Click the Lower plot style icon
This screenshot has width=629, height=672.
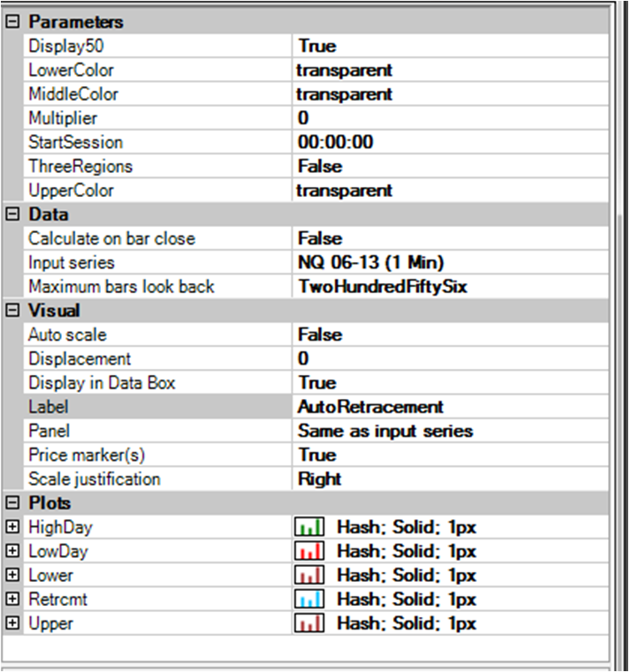(x=309, y=576)
